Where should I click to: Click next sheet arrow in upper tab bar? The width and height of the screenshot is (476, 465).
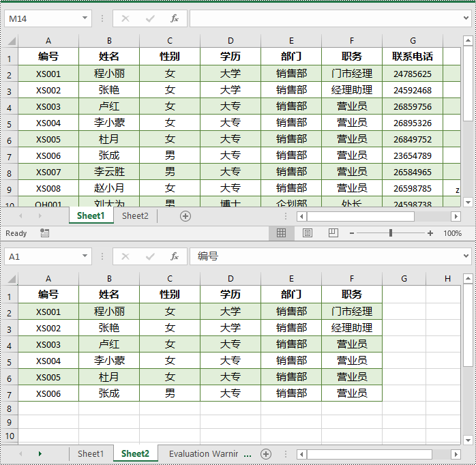(x=40, y=216)
